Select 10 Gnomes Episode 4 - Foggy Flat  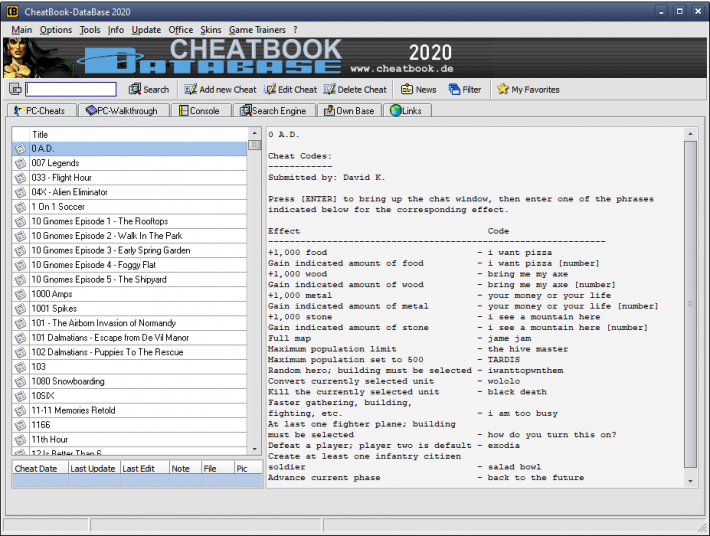coord(130,265)
